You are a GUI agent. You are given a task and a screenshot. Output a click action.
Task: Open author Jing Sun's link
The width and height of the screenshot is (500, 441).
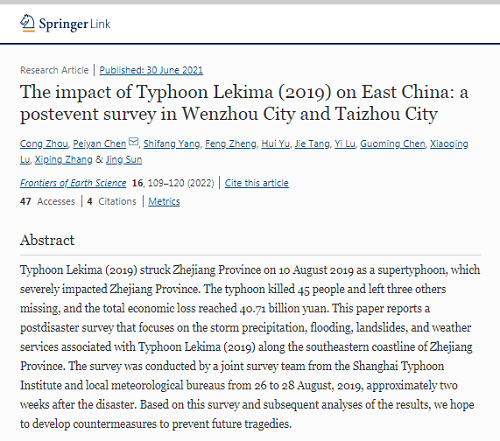pos(124,160)
